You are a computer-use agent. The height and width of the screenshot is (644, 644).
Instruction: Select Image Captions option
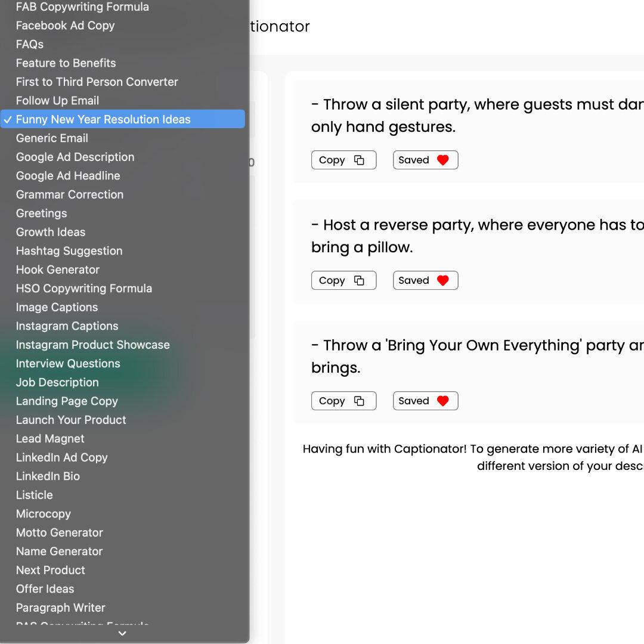click(x=123, y=307)
